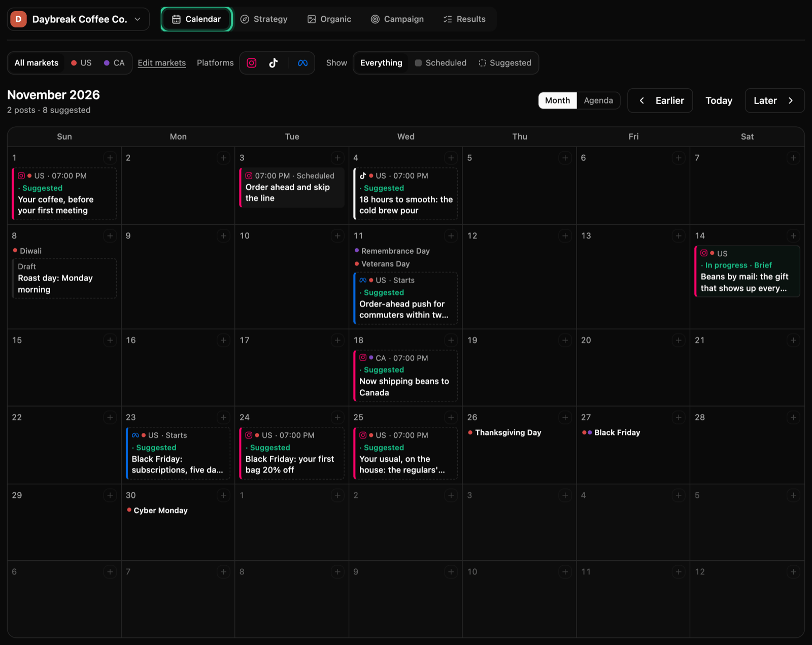812x645 pixels.
Task: Show only Scheduled posts
Action: pos(441,63)
